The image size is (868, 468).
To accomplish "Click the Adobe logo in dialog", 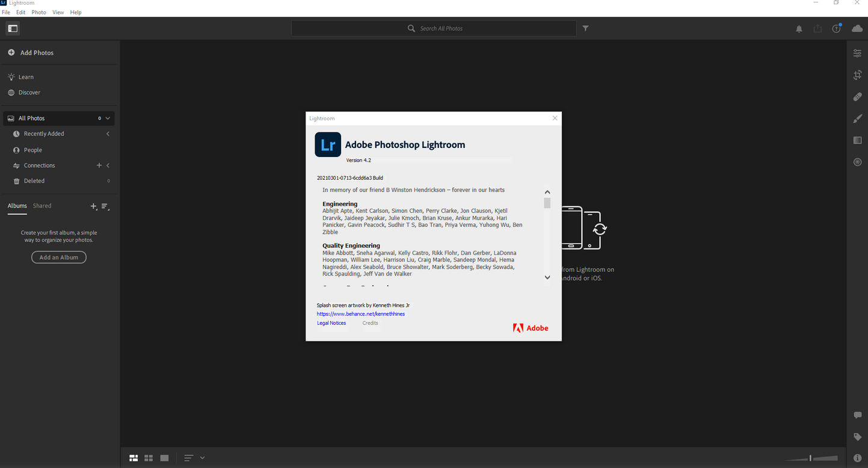I will click(530, 328).
